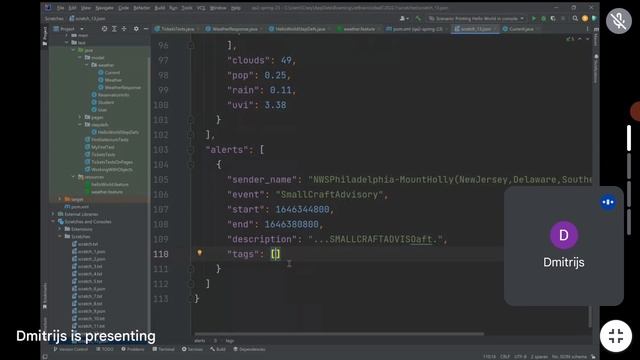Toggle the muted microphone button
Screen dimensions: 640x360
(619, 20)
